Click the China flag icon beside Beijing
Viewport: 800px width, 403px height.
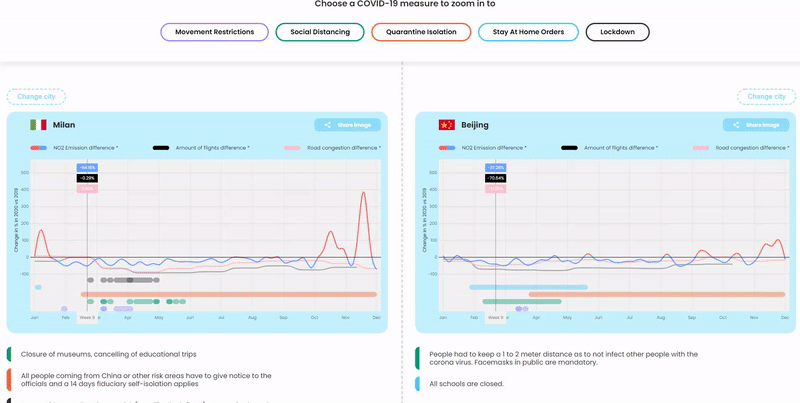click(446, 125)
